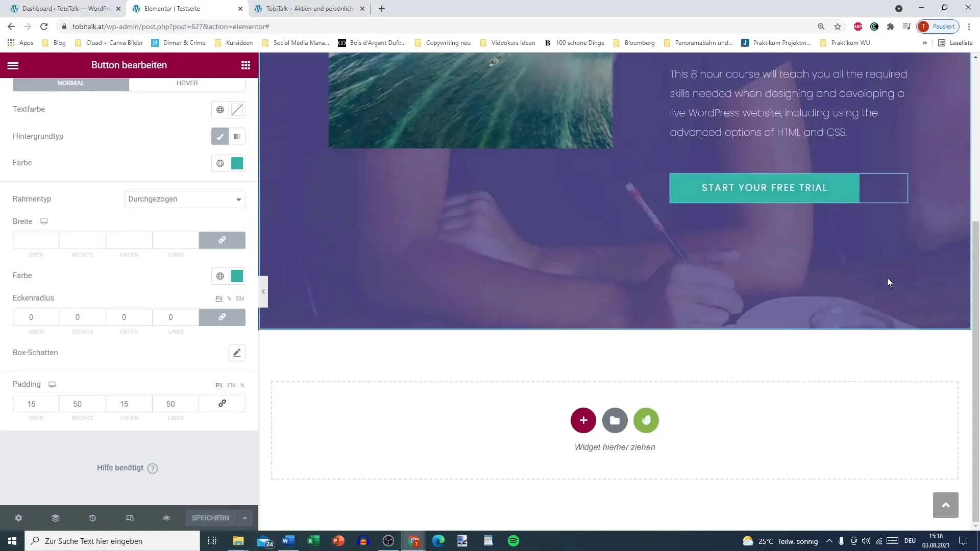Click the link/chain icon in Eckenradius row
The image size is (980, 551).
tap(222, 317)
